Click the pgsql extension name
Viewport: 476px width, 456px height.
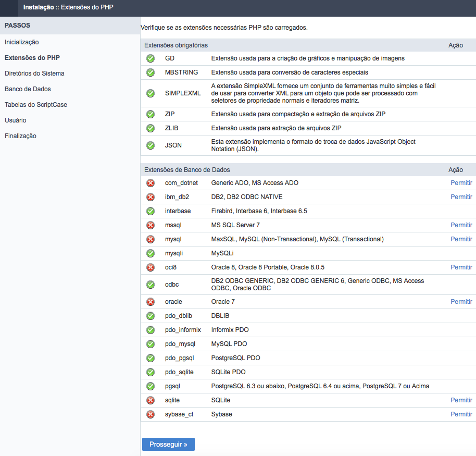click(x=172, y=386)
